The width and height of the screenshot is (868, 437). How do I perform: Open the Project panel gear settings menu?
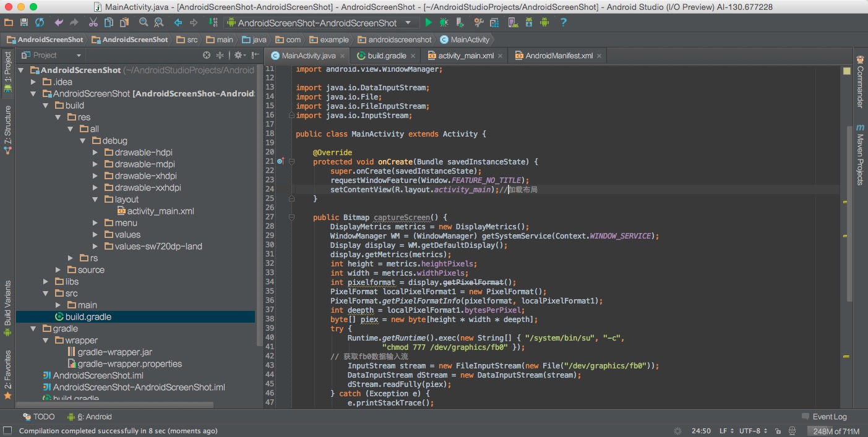[239, 55]
